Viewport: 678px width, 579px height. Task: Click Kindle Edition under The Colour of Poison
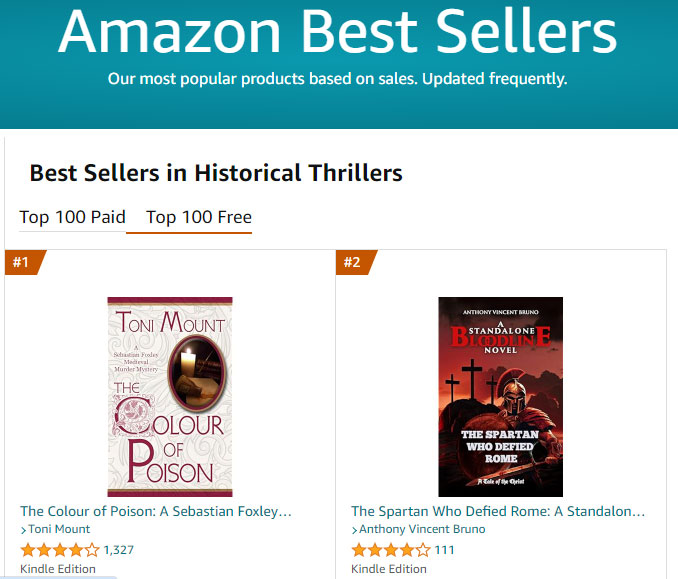point(58,569)
